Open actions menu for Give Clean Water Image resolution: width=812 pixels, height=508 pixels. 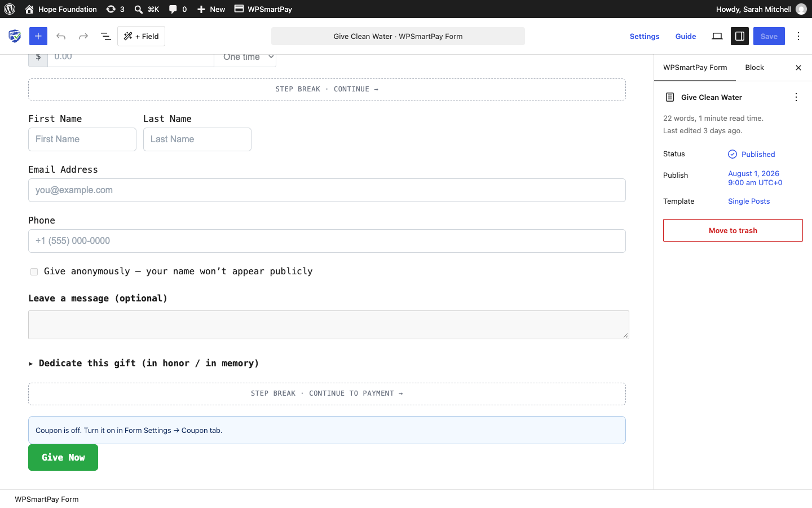[796, 97]
